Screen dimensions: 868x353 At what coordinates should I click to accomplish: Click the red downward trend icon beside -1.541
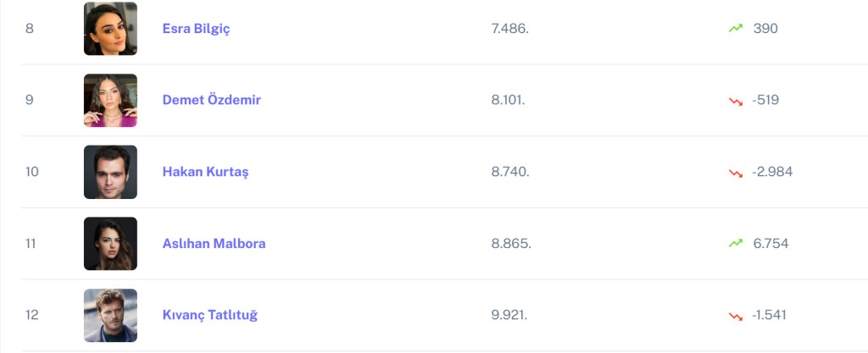pos(735,316)
